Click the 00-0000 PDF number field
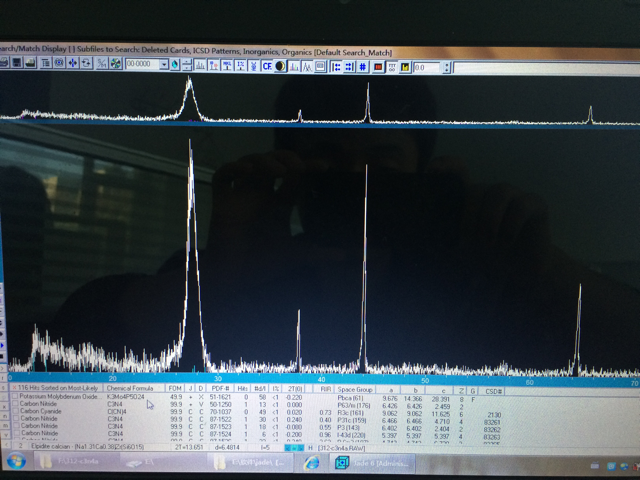640x480 pixels. point(142,64)
